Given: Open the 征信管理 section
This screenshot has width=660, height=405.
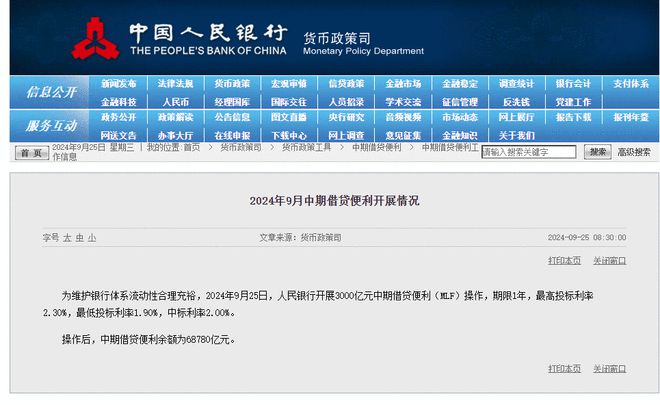Looking at the screenshot, I should point(460,102).
